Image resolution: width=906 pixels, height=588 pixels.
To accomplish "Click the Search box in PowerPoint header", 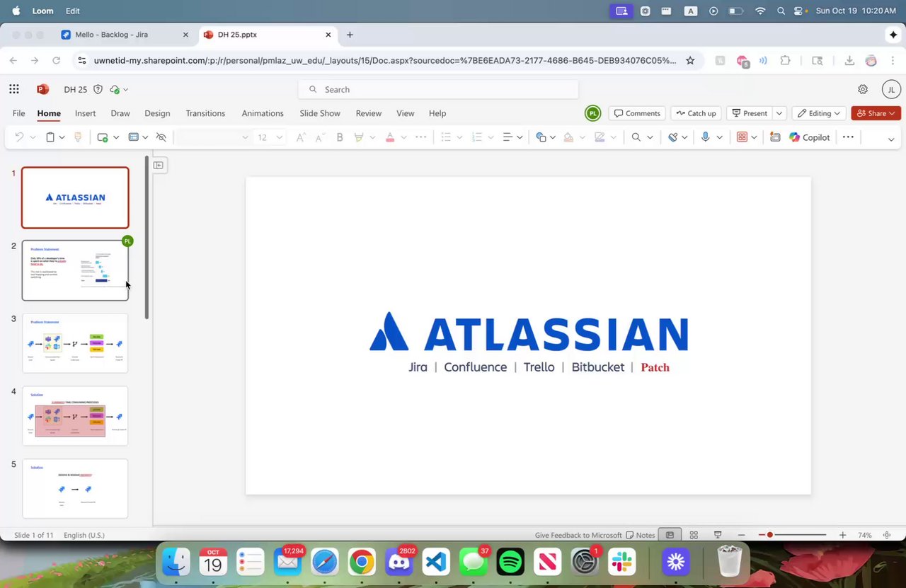I will point(438,89).
